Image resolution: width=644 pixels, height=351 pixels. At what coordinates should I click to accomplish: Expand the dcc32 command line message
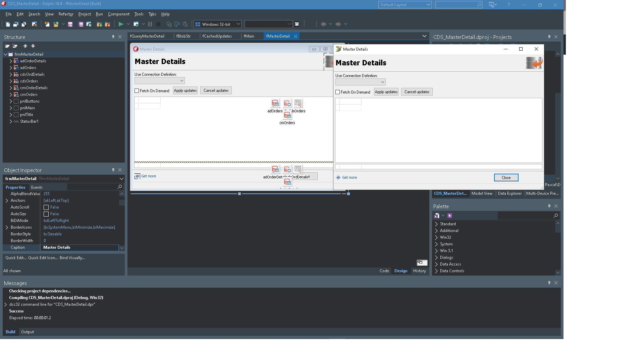[6, 304]
